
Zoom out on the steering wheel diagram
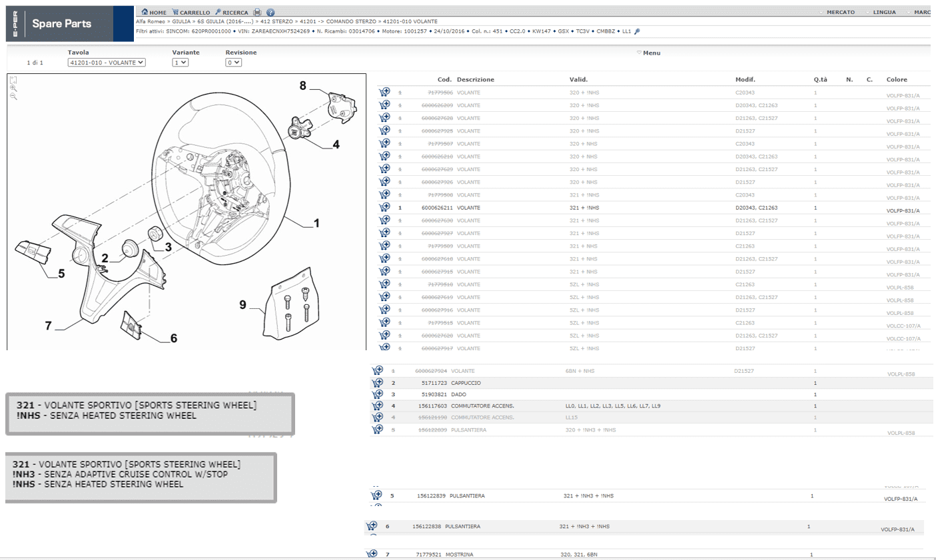point(13,97)
